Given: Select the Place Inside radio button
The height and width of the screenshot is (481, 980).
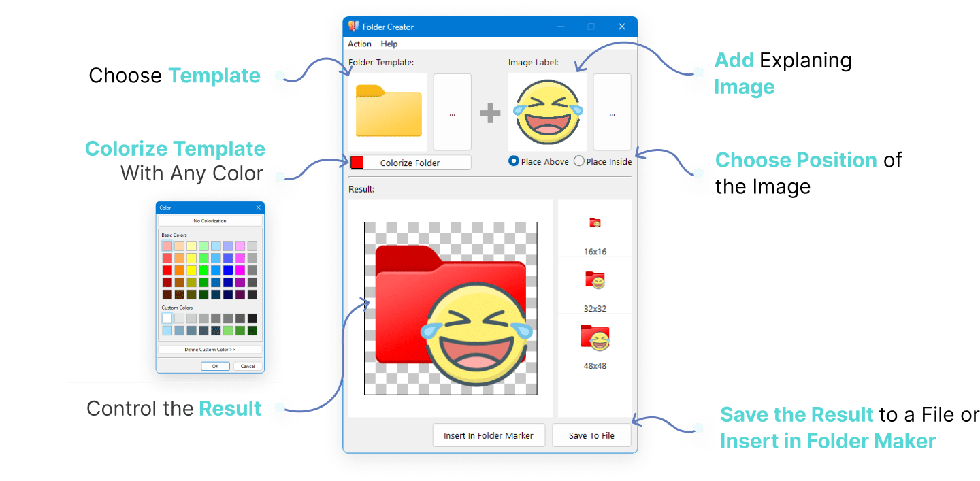Looking at the screenshot, I should 578,161.
